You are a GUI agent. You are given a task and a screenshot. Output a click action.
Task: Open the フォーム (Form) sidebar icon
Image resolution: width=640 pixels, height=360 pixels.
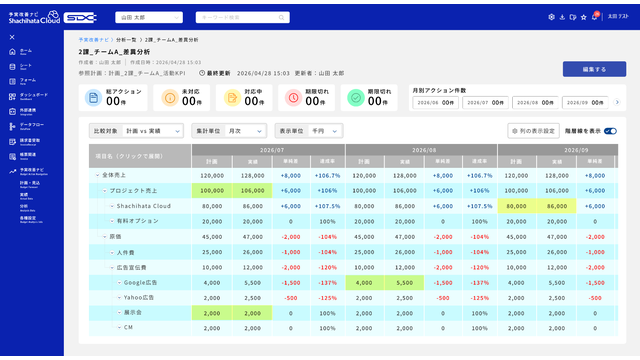tap(12, 81)
